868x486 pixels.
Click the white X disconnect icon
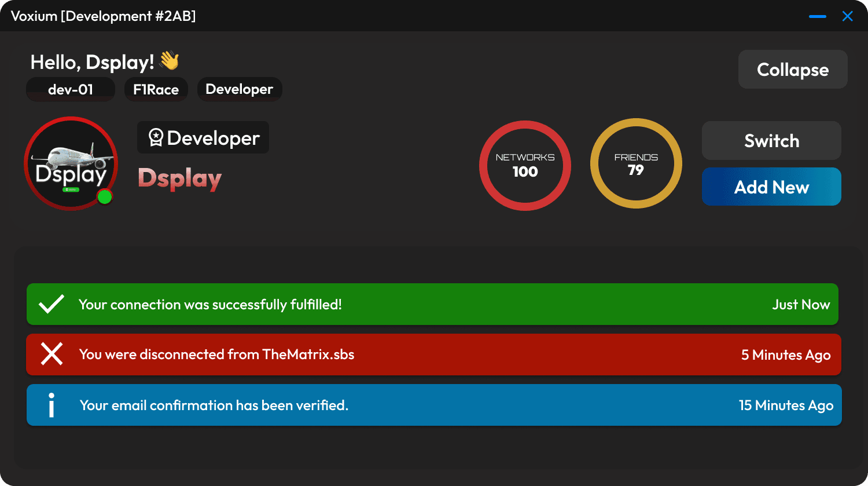pos(52,354)
